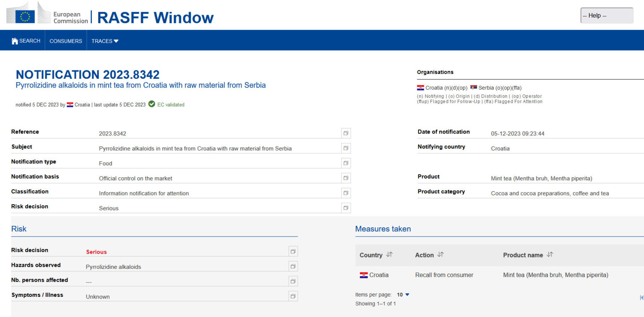Copy the Nb. persons affected value
Screen dimensions: 644x317
[293, 281]
